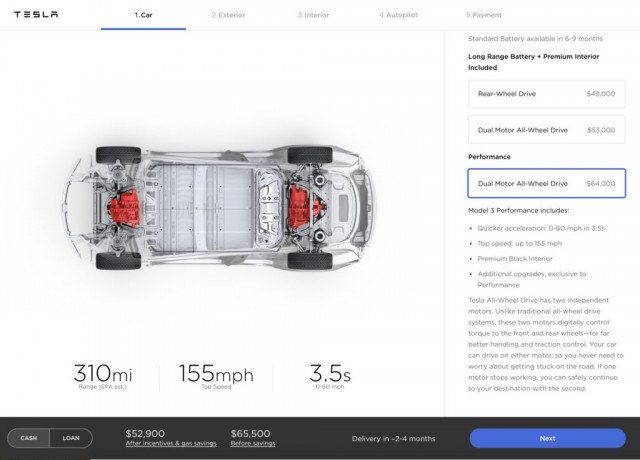Viewport: 640px width, 460px height.
Task: Click the Before savings link
Action: tap(254, 444)
